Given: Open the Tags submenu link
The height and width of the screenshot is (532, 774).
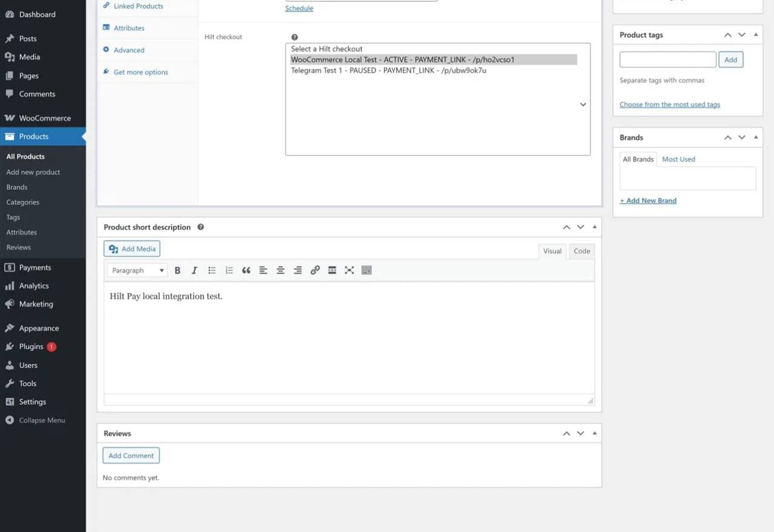Looking at the screenshot, I should click(x=13, y=218).
